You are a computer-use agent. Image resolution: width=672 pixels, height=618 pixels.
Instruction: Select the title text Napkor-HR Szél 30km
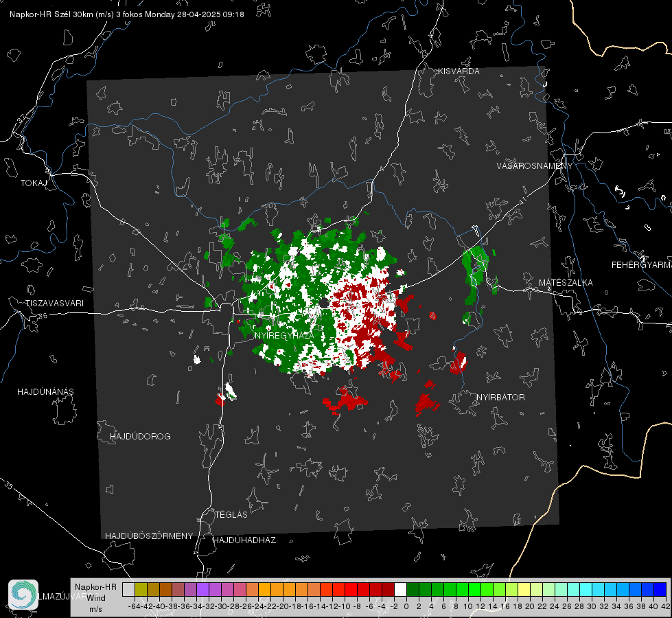tap(51, 14)
